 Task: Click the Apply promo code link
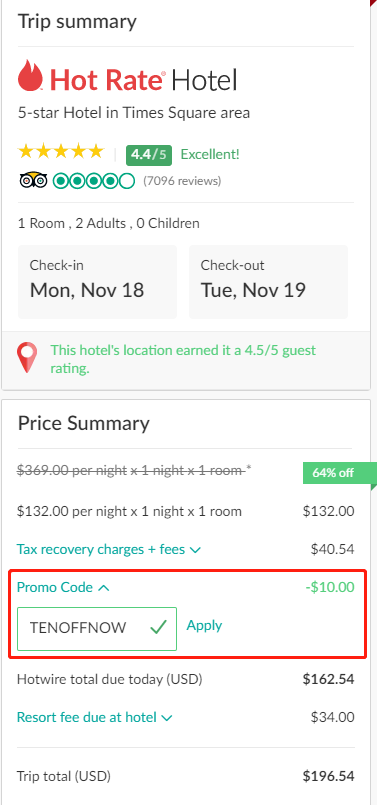(x=204, y=625)
